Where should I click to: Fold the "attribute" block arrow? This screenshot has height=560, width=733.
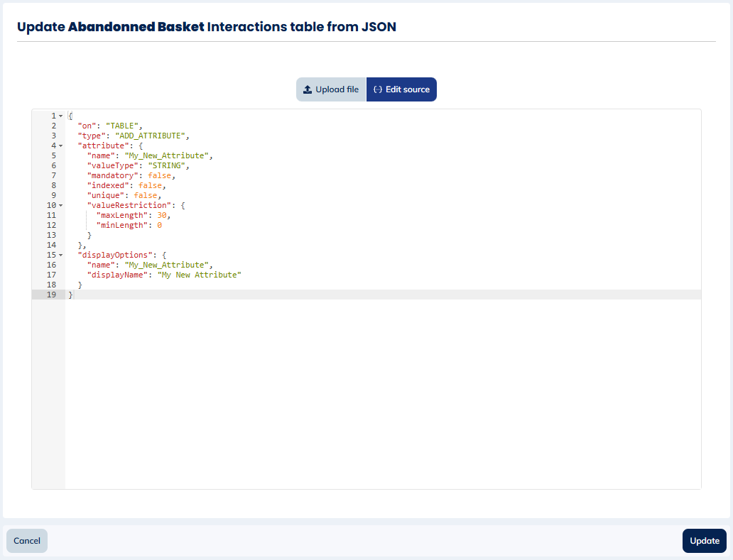pyautogui.click(x=60, y=146)
